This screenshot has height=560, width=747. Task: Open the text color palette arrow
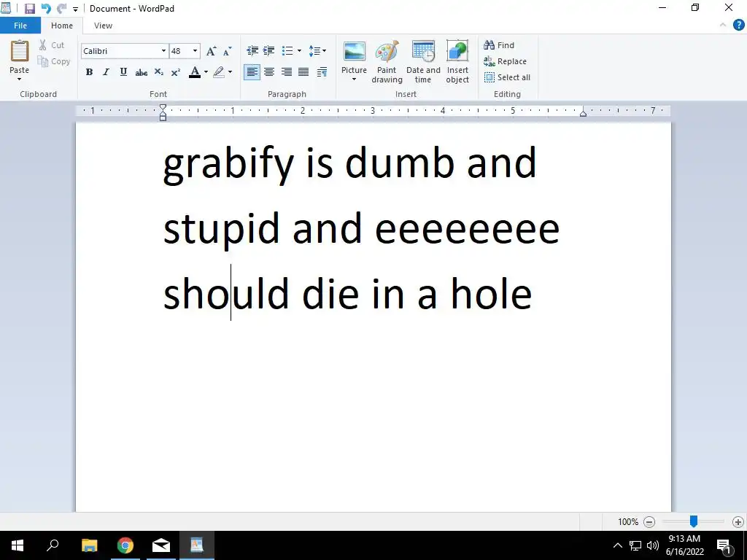click(x=206, y=72)
